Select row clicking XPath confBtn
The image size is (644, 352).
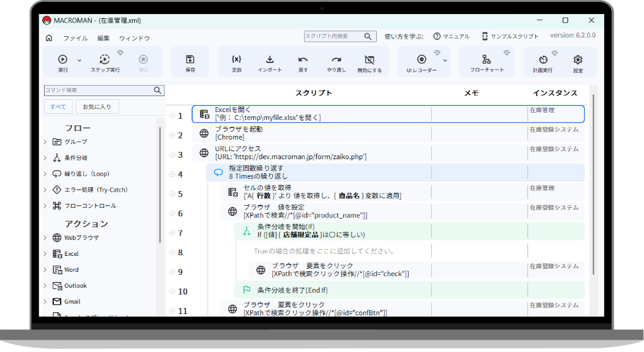tap(402, 309)
